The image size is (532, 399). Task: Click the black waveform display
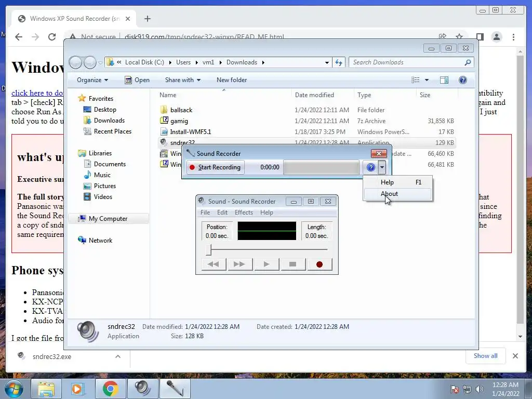click(x=267, y=231)
